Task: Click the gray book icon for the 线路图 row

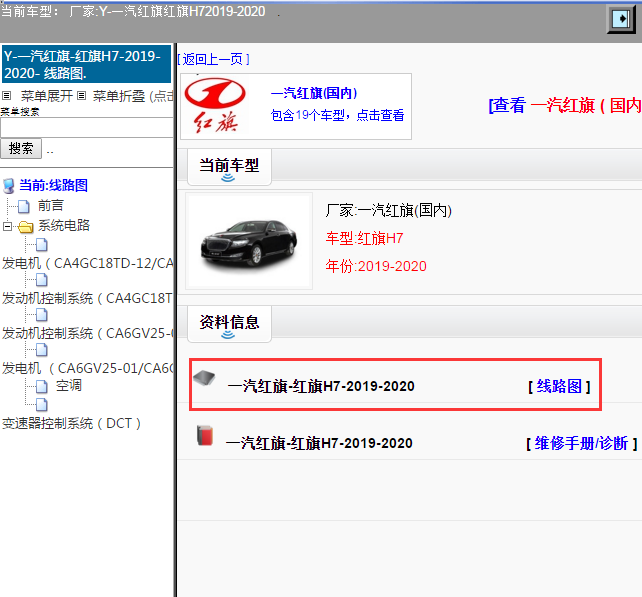Action: (204, 378)
